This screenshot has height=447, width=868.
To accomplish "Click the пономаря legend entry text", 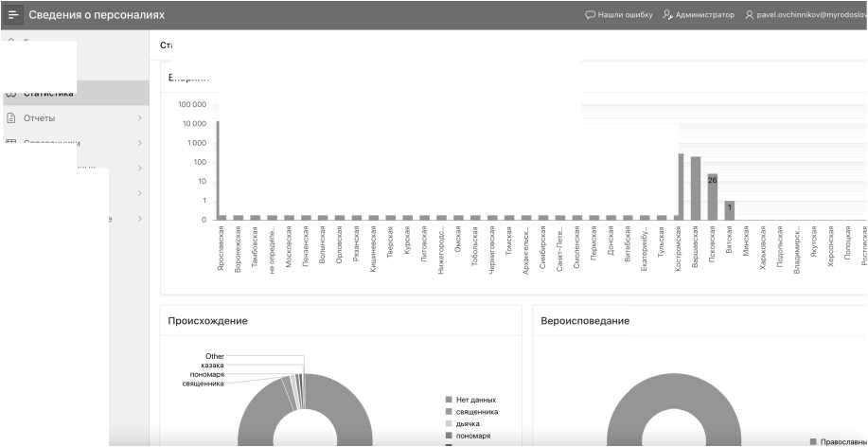I will 473,436.
